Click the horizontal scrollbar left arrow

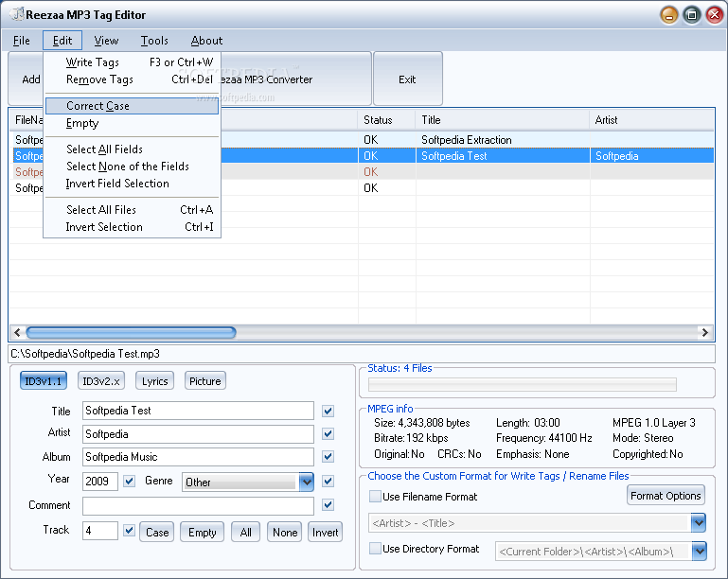tap(17, 332)
